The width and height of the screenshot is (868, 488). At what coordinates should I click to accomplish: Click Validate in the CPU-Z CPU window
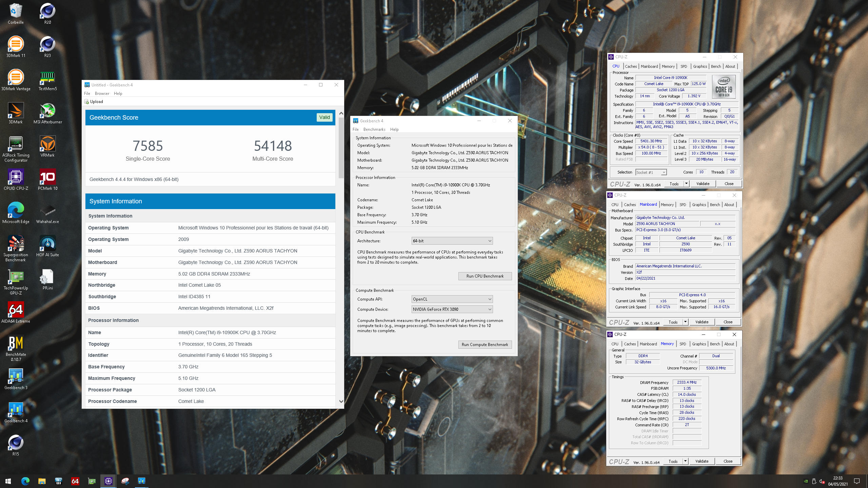pyautogui.click(x=703, y=184)
